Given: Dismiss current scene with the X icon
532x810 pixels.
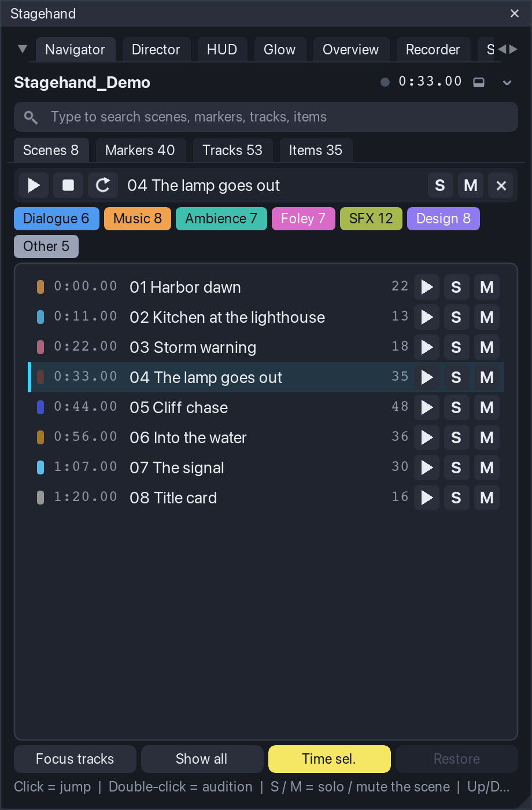Looking at the screenshot, I should click(x=501, y=185).
